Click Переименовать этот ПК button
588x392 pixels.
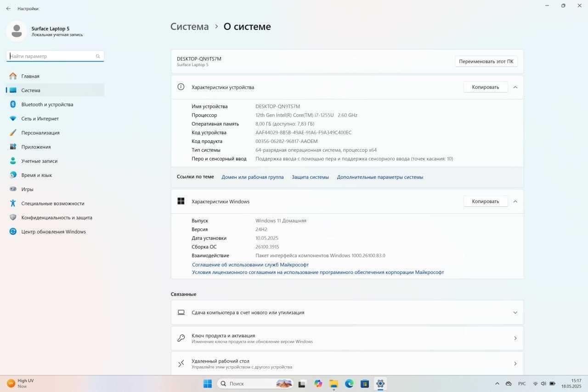click(486, 61)
